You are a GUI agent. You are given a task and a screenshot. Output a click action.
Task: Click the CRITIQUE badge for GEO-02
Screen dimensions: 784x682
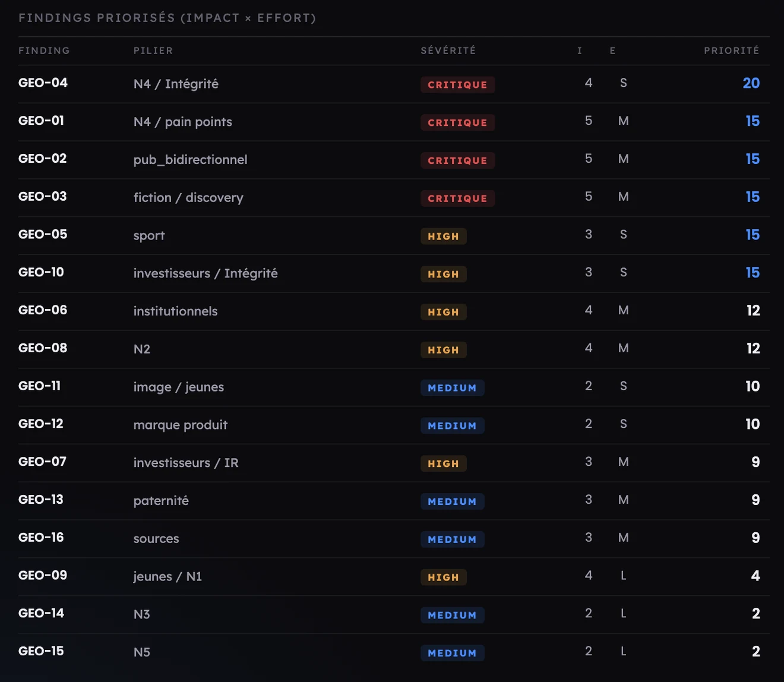tap(457, 160)
